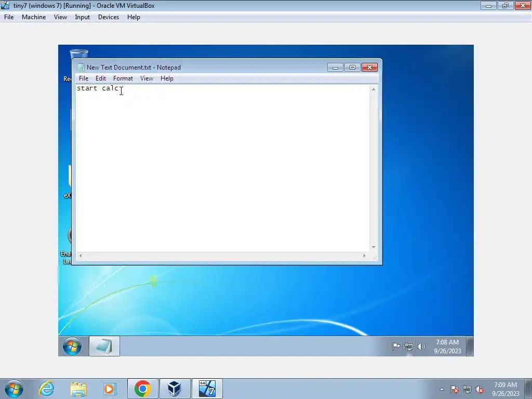Launch Internet Explorer from host taskbar
532x399 pixels.
[46, 389]
